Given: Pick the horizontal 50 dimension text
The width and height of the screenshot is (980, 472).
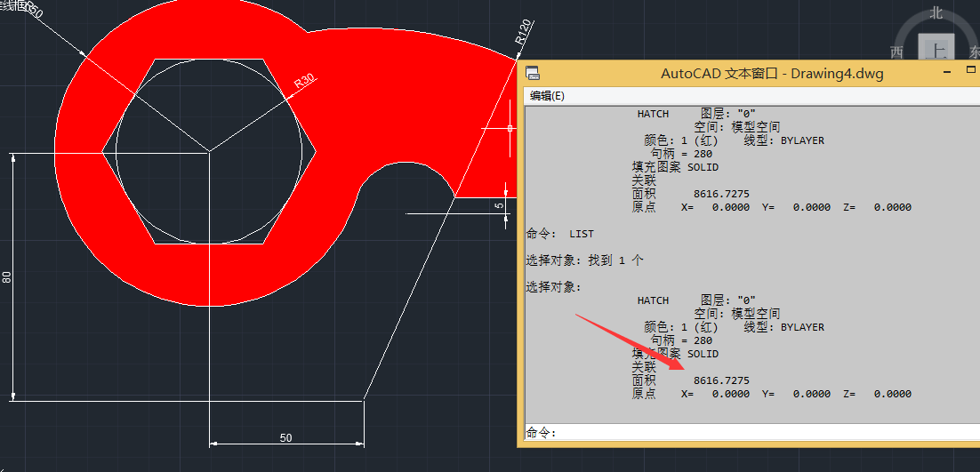Looking at the screenshot, I should 285,437.
